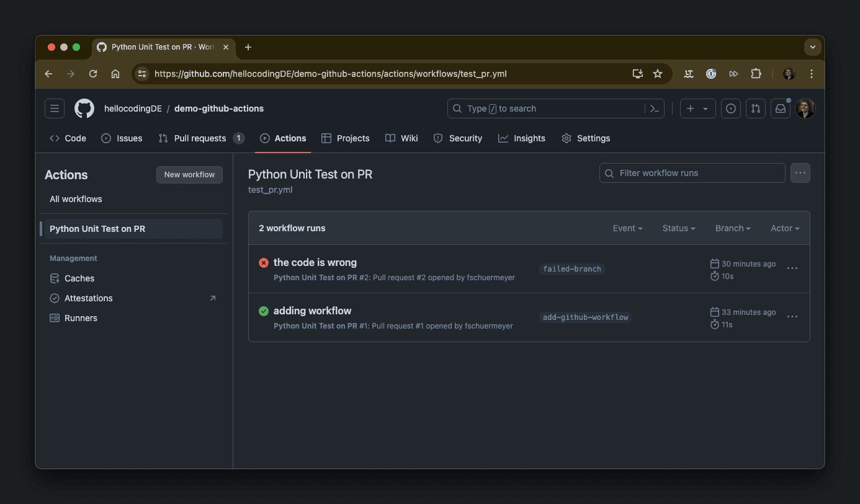Screen dimensions: 860x504
Task: Click the Filter workflow runs field
Action: click(x=692, y=173)
